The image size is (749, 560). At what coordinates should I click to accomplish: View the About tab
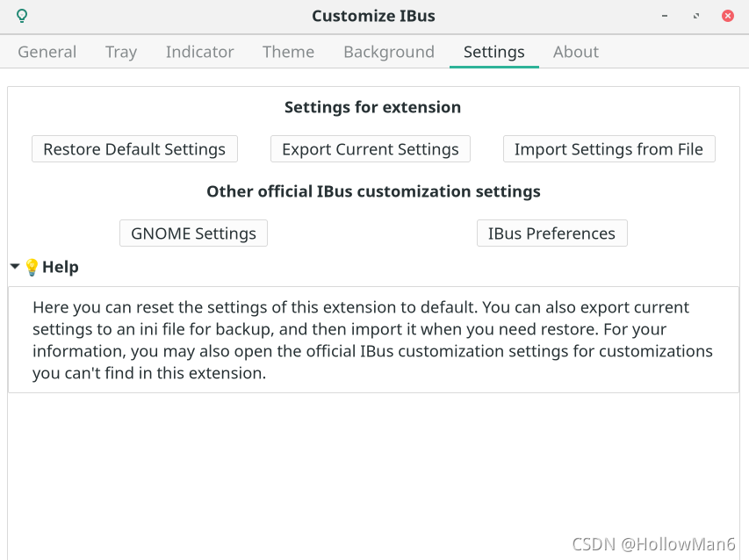coord(576,52)
